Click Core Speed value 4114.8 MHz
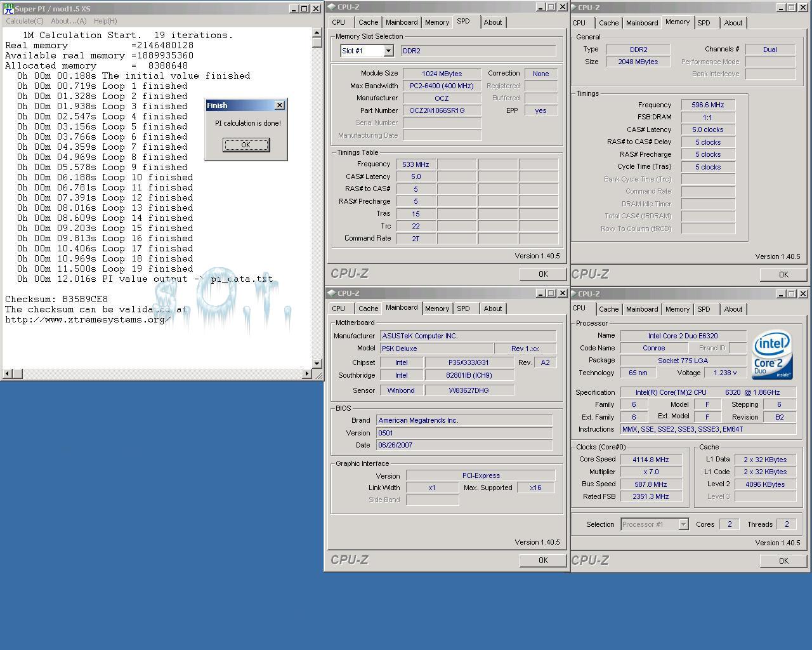Screen dimensions: 812x650 [x=651, y=460]
